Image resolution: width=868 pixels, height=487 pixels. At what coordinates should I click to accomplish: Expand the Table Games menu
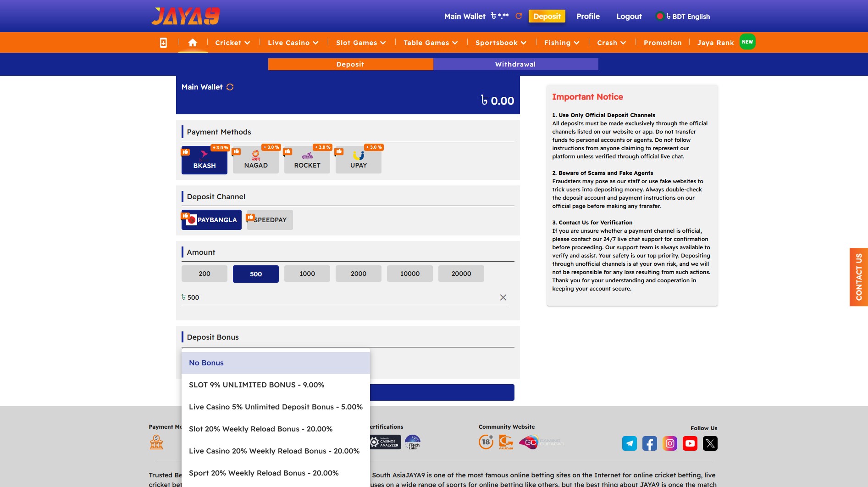click(431, 43)
